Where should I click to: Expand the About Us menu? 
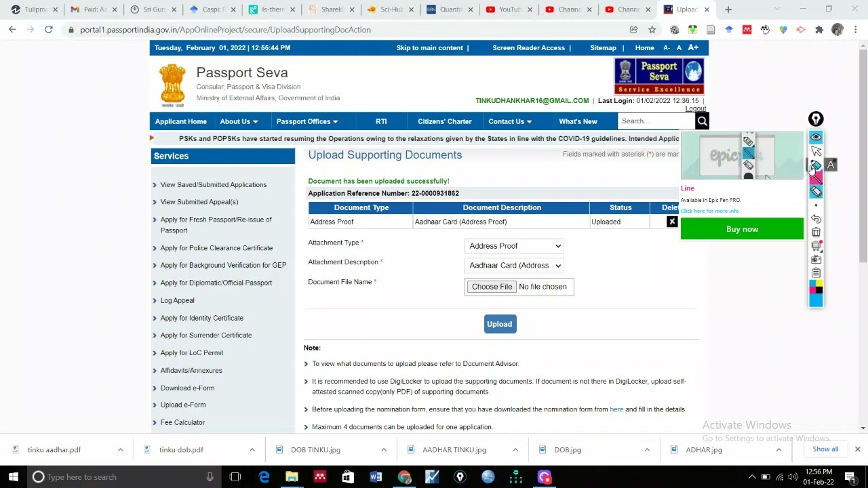point(239,121)
